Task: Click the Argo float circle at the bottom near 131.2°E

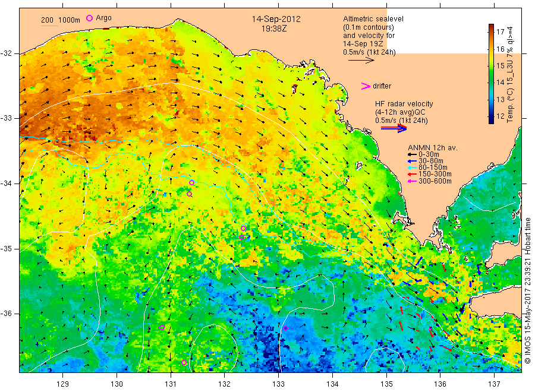Action: [184, 363]
